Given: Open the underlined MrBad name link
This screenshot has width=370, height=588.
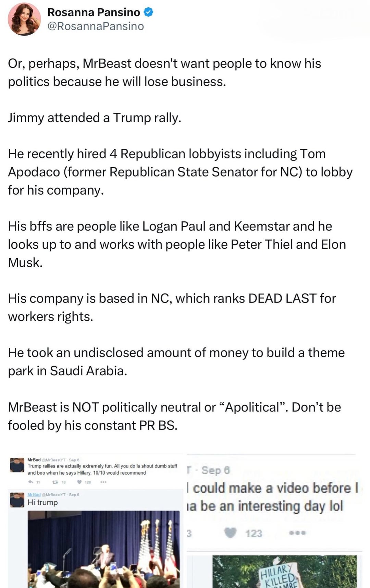Looking at the screenshot, I should coord(34,494).
